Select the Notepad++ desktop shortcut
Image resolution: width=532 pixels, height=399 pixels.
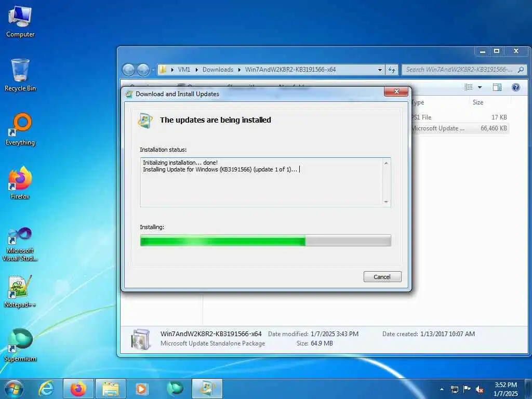(20, 291)
